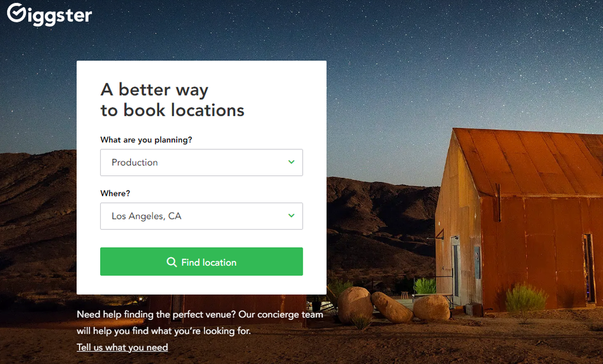The height and width of the screenshot is (364, 603).
Task: Follow the 'Tell us what you need' link
Action: pos(122,348)
